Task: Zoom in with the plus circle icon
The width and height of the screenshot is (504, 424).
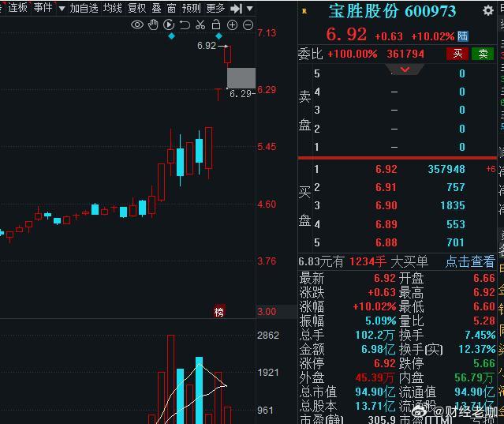Action: click(232, 24)
